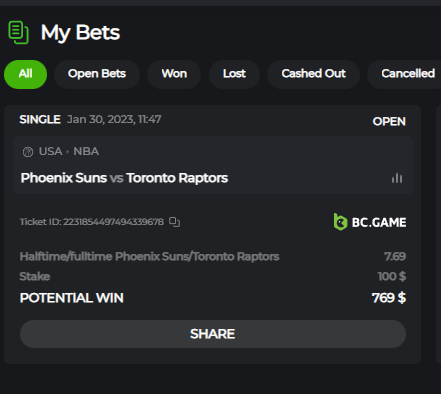Select the All filter tab
This screenshot has width=441, height=394.
click(25, 74)
